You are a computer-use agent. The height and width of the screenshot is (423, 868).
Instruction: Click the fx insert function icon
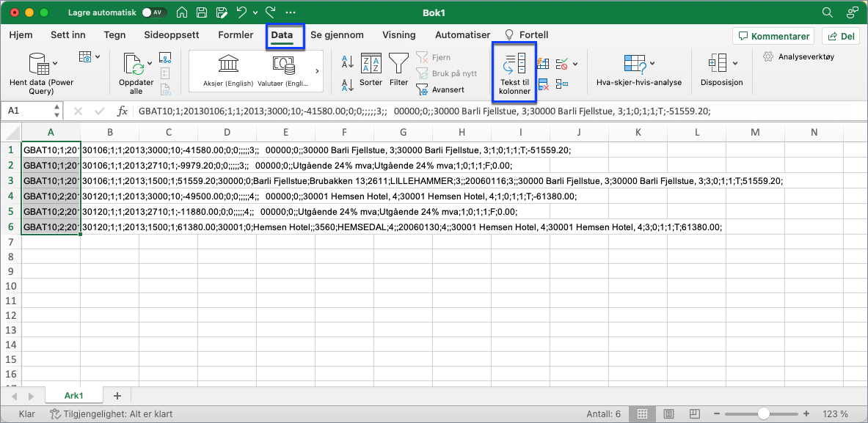[x=123, y=111]
